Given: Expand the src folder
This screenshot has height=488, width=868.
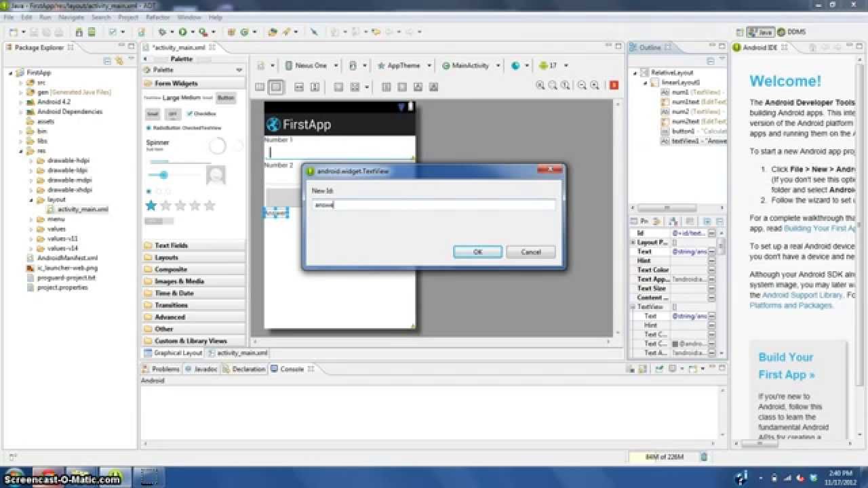Looking at the screenshot, I should (20, 82).
